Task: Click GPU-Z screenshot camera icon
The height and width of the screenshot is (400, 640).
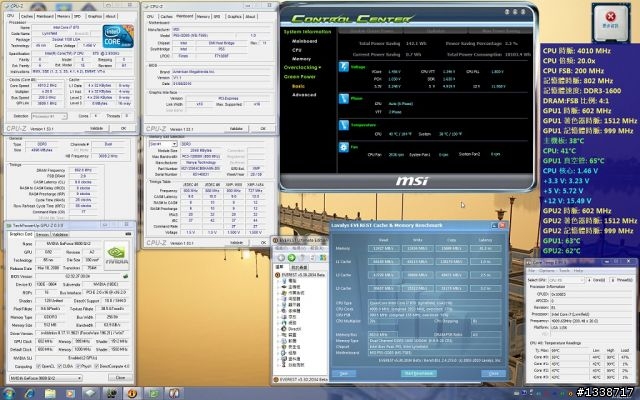Action: click(x=128, y=234)
